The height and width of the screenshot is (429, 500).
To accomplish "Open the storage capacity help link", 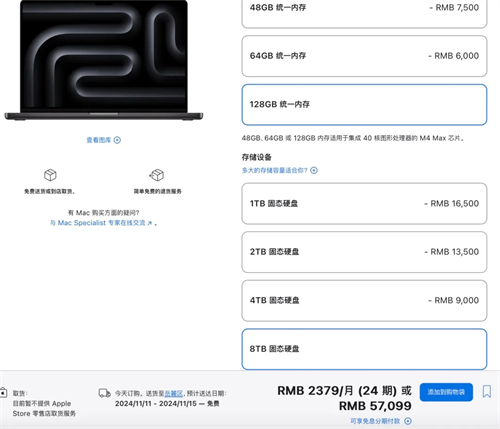I will [274, 170].
